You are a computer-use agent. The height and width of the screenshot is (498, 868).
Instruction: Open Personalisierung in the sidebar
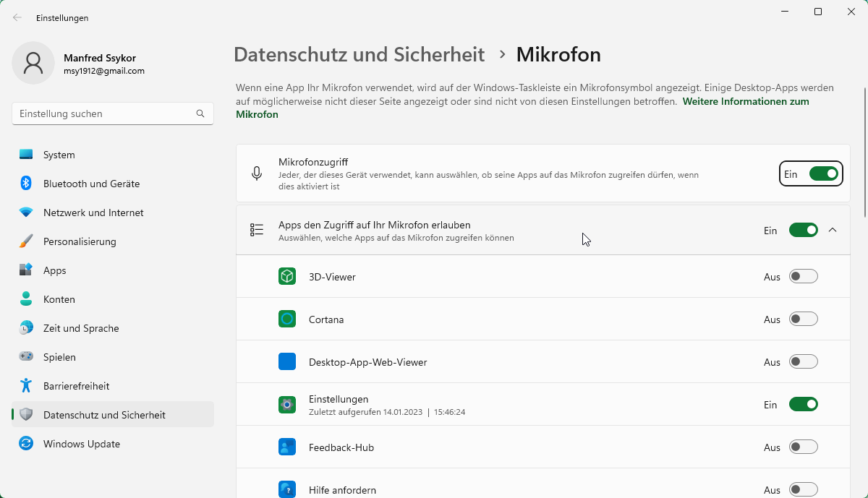(x=80, y=241)
